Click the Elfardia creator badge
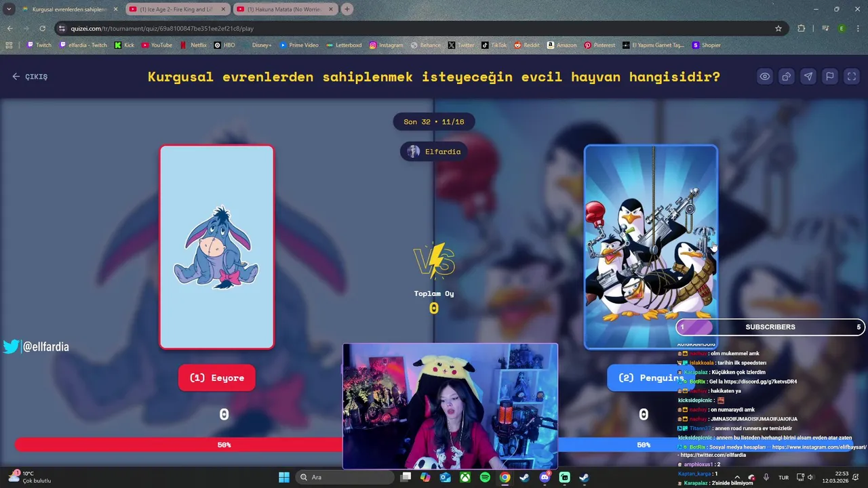 tap(434, 152)
